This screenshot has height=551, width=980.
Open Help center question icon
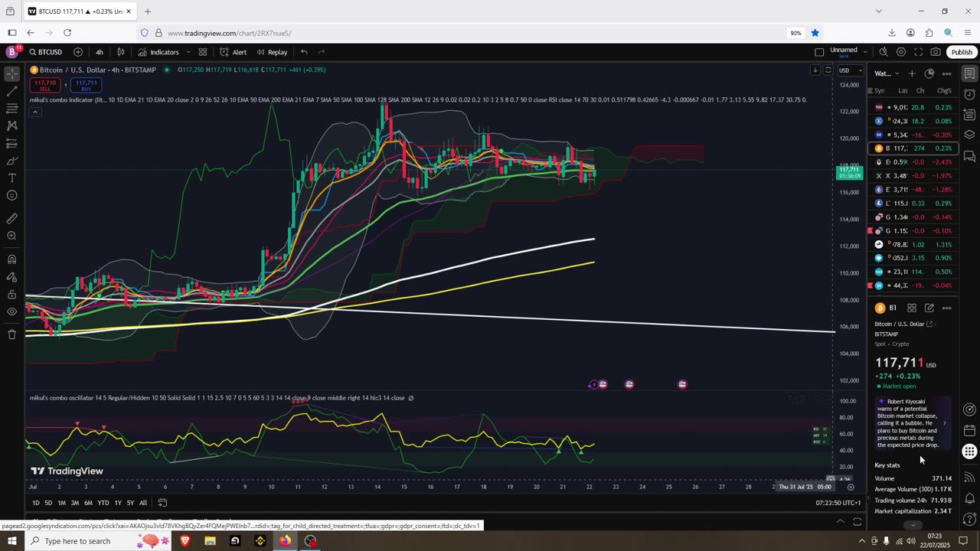coord(969,520)
